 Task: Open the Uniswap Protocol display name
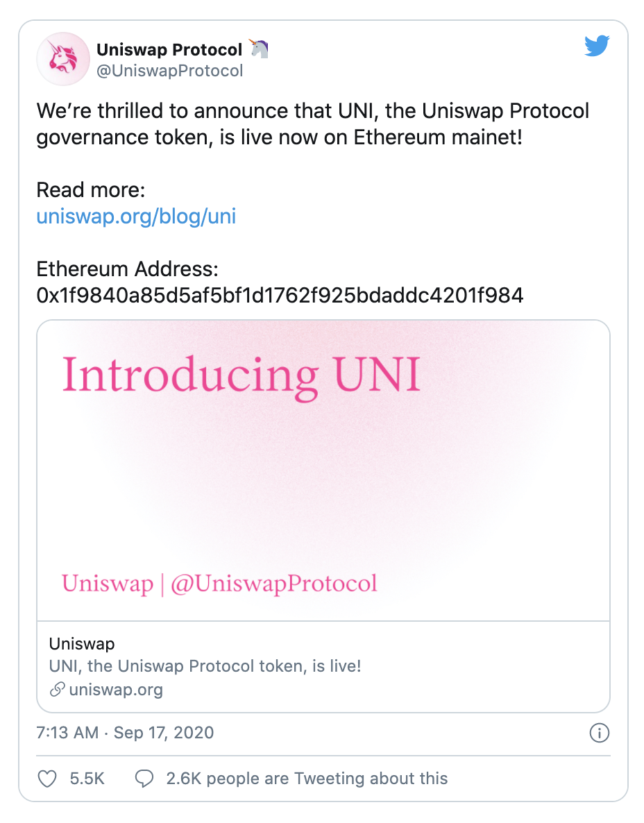[x=169, y=50]
